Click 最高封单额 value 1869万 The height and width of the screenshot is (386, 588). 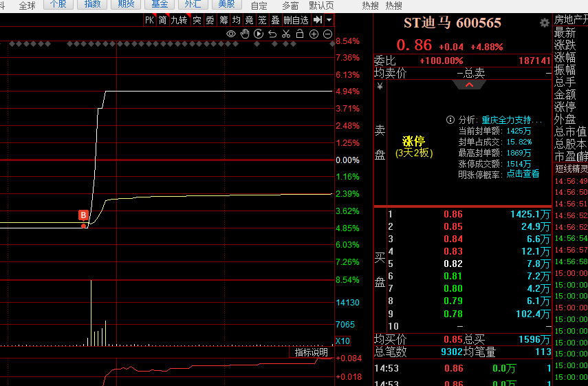coord(519,153)
